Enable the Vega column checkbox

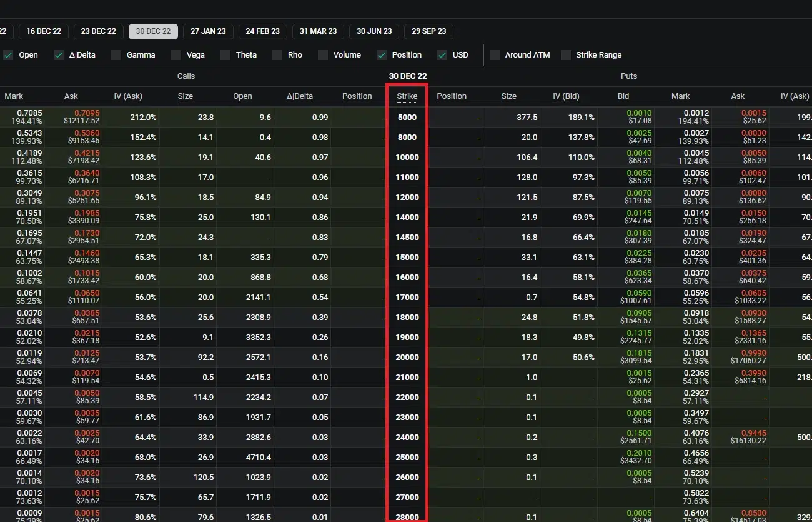pos(176,55)
